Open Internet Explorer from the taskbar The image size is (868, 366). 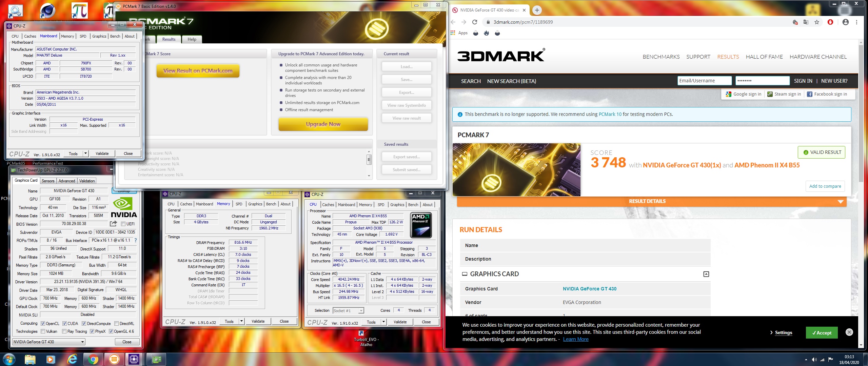72,359
